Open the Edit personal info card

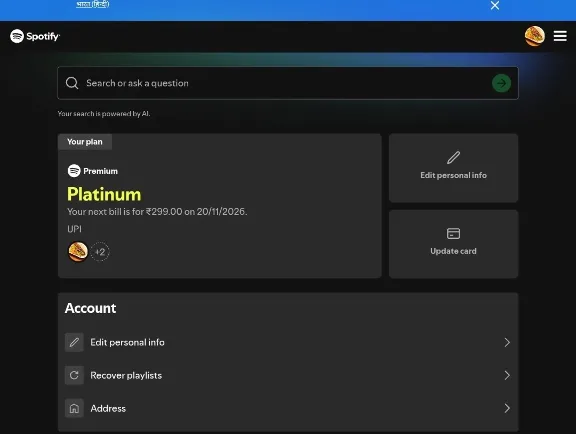[453, 168]
